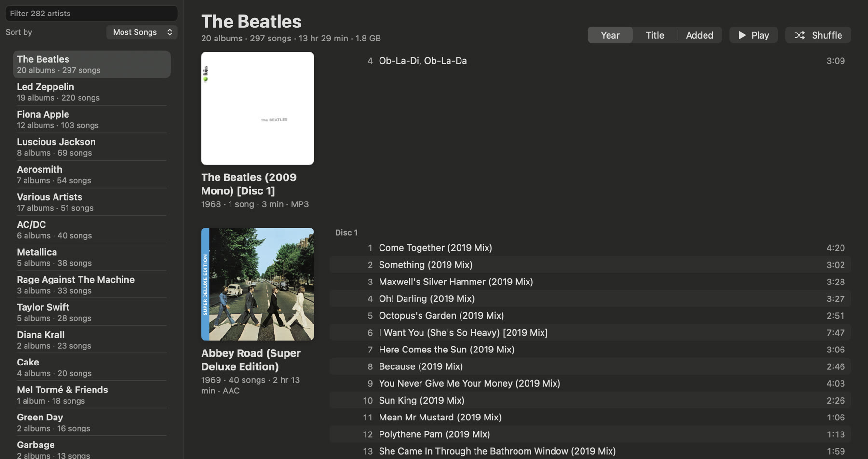Select Polythene Pam (2019 Mix)
This screenshot has height=459, width=868.
(x=590, y=434)
